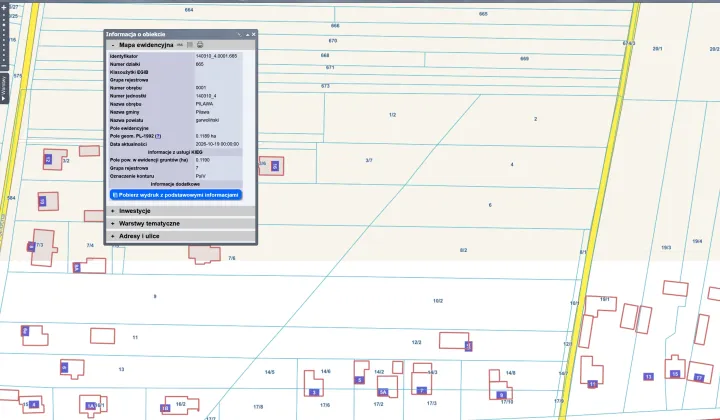Select parcel label 665 at top
The height and width of the screenshot is (420, 720).
(x=483, y=14)
